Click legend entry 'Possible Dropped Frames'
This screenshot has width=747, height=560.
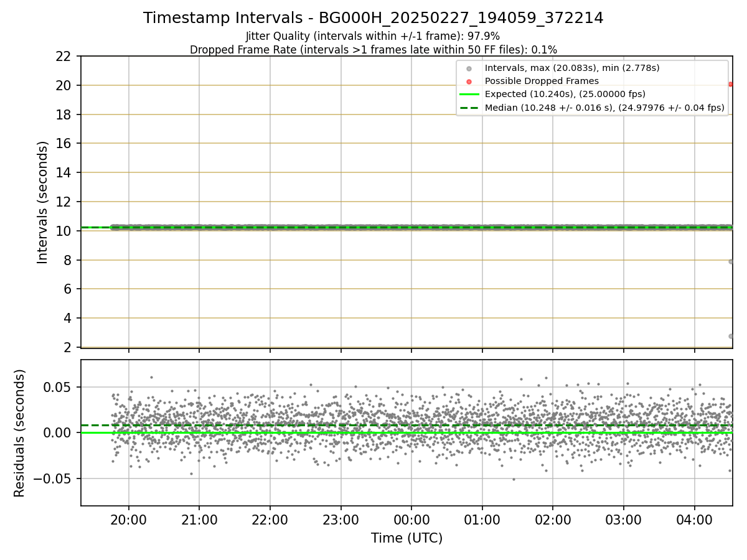542,81
